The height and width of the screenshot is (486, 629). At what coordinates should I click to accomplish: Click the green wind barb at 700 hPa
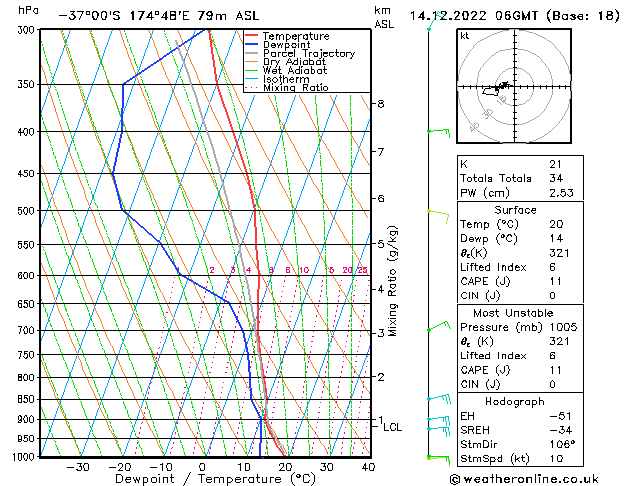tap(439, 326)
